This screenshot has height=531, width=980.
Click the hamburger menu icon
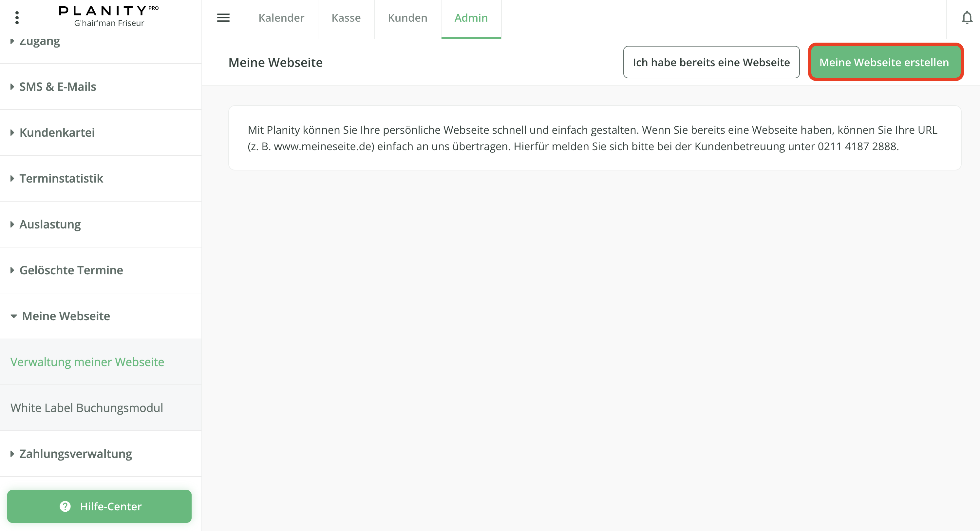223,17
